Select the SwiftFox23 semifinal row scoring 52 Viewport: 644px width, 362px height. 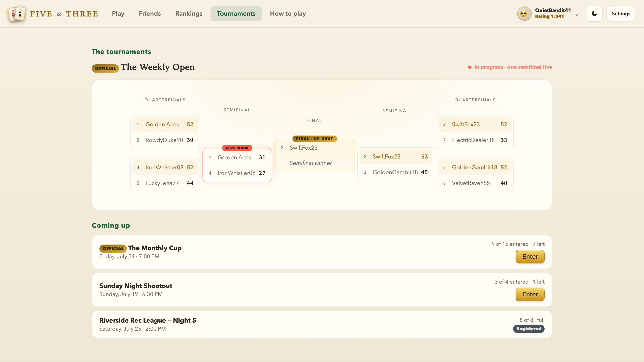pos(396,157)
